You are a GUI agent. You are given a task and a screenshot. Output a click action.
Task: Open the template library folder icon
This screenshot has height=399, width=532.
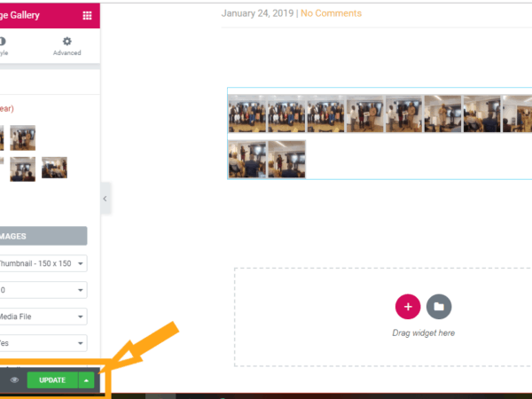pos(439,307)
